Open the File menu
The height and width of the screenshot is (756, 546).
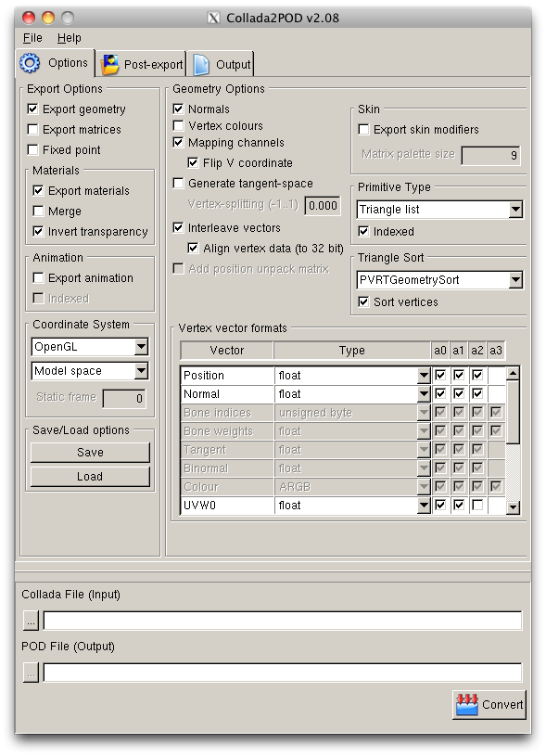[32, 38]
